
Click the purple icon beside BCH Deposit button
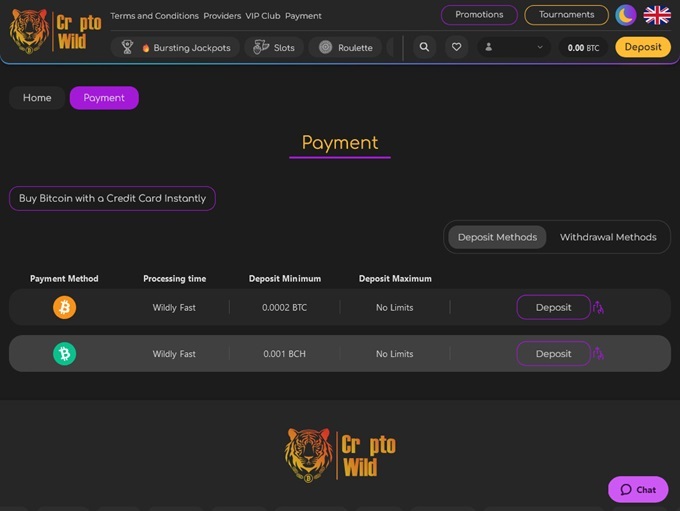click(598, 354)
